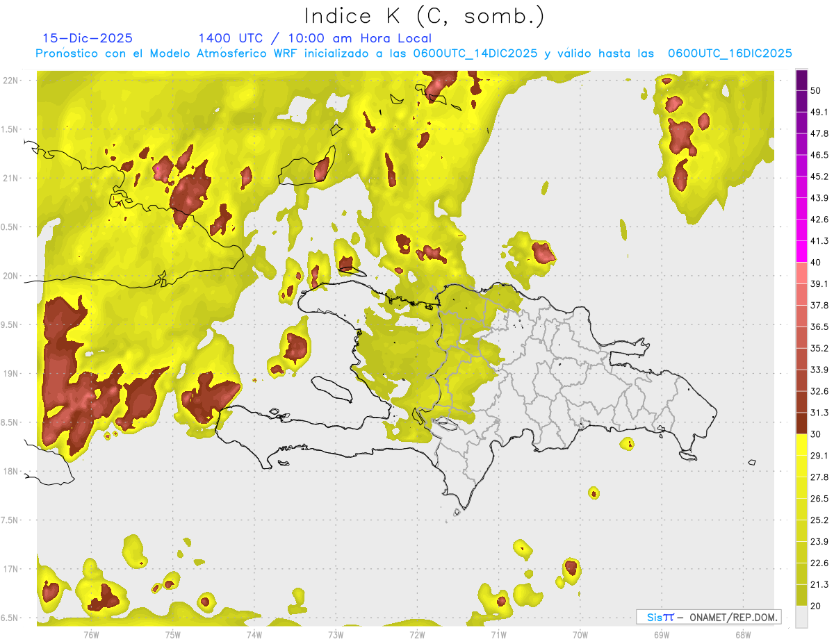Click the colorbar value "31.3"
This screenshot has width=834, height=644.
(x=820, y=413)
